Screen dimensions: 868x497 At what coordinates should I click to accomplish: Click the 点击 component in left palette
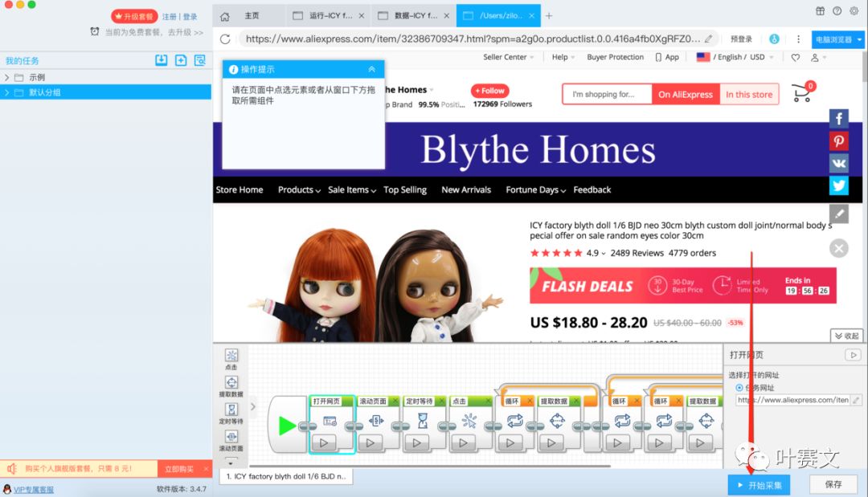pyautogui.click(x=231, y=360)
